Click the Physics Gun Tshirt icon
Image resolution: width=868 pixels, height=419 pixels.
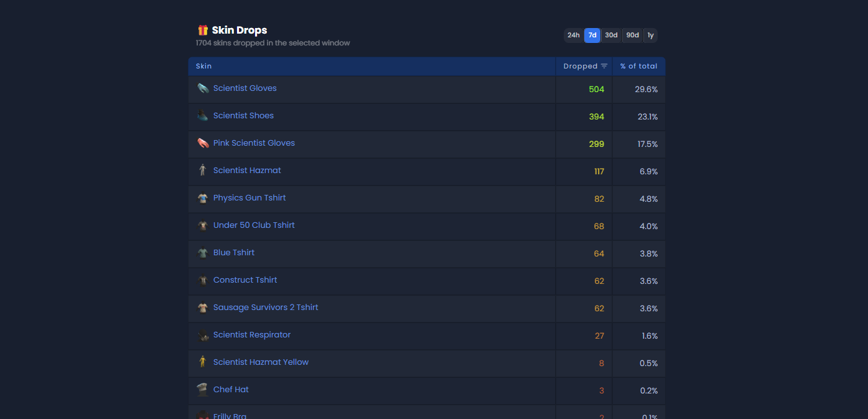pyautogui.click(x=203, y=198)
